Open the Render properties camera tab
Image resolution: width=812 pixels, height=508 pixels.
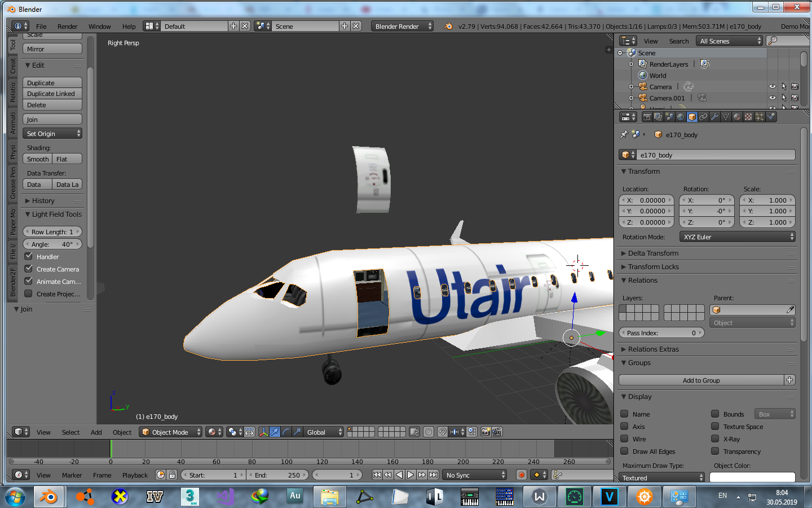point(647,117)
